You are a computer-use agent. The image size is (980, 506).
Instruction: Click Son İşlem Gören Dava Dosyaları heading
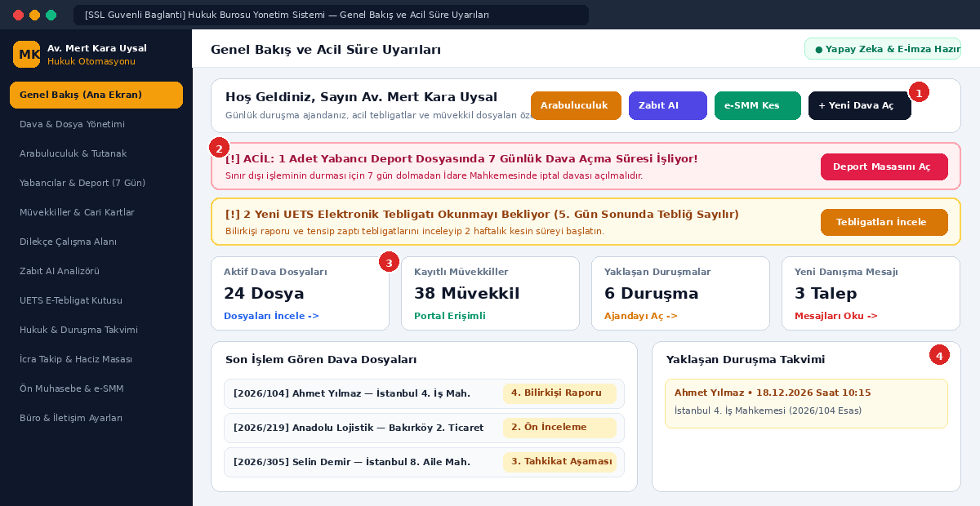click(x=321, y=359)
